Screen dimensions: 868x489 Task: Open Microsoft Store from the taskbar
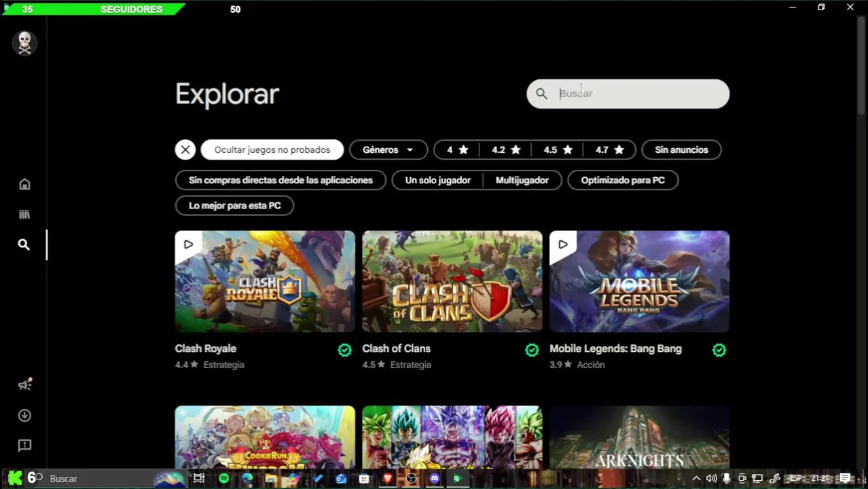[364, 479]
